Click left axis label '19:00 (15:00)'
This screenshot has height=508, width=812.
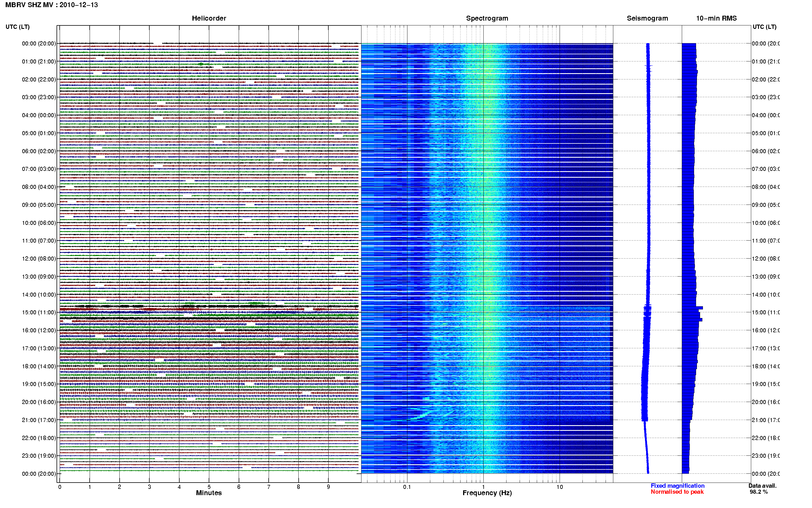[39, 384]
